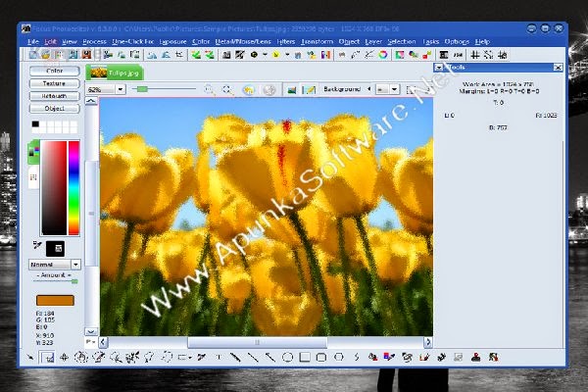Open the Tools panel menu arrow
The height and width of the screenshot is (392, 588).
click(438, 68)
